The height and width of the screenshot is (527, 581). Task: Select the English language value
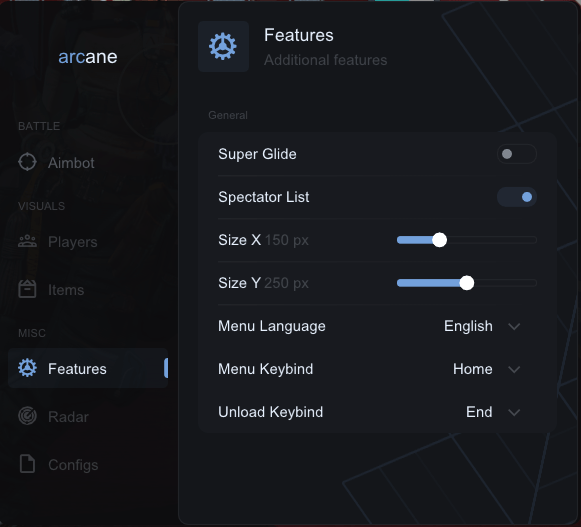(x=468, y=326)
